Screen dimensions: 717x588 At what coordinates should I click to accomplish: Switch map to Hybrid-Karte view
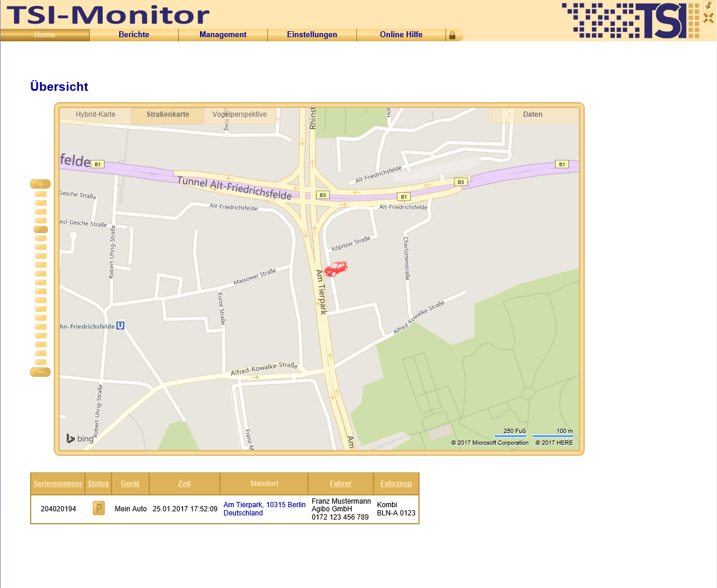click(x=96, y=114)
